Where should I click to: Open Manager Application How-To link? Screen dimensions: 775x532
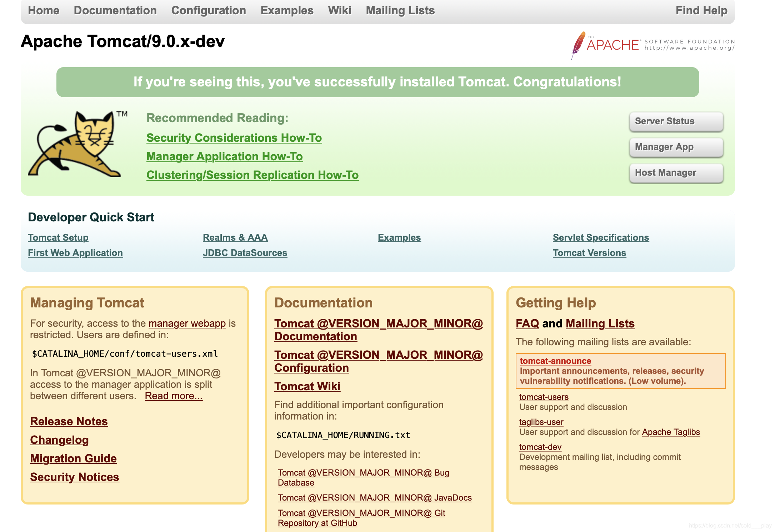(x=225, y=156)
